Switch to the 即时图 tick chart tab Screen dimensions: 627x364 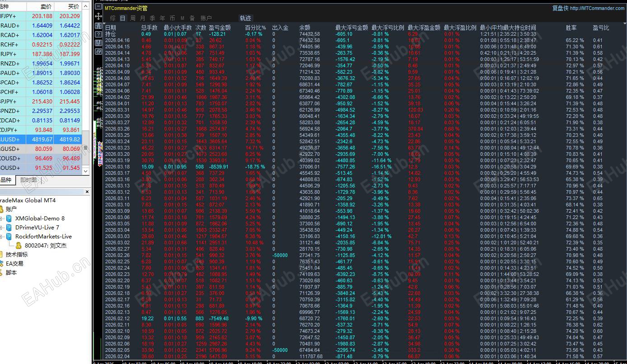pos(28,180)
